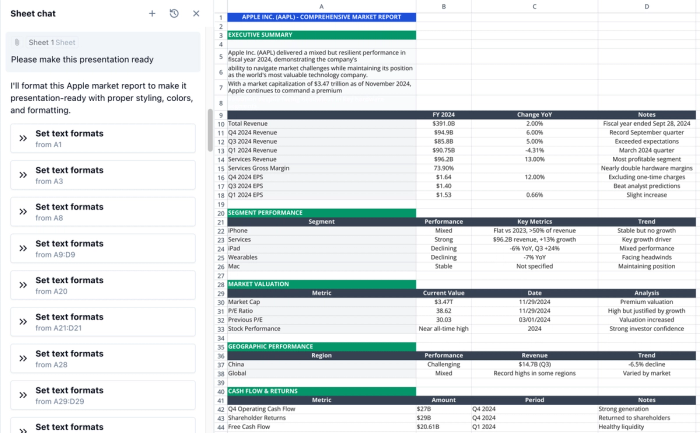Select column B header

pyautogui.click(x=444, y=6)
